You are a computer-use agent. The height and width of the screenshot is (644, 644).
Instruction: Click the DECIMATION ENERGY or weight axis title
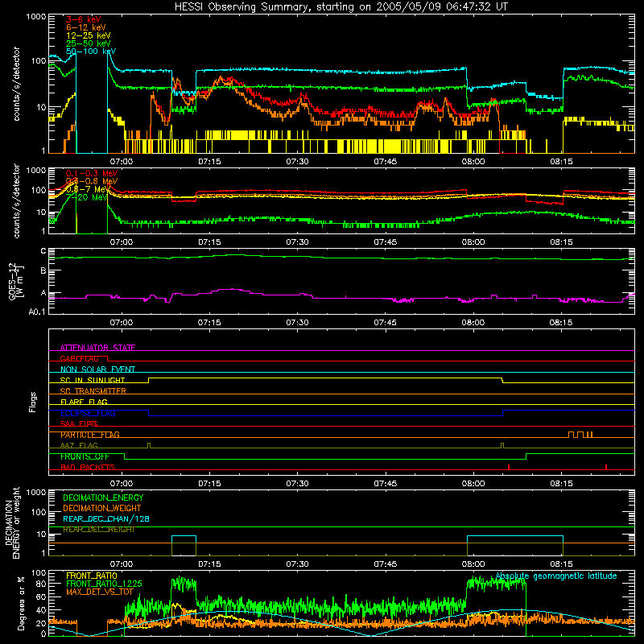pyautogui.click(x=12, y=522)
